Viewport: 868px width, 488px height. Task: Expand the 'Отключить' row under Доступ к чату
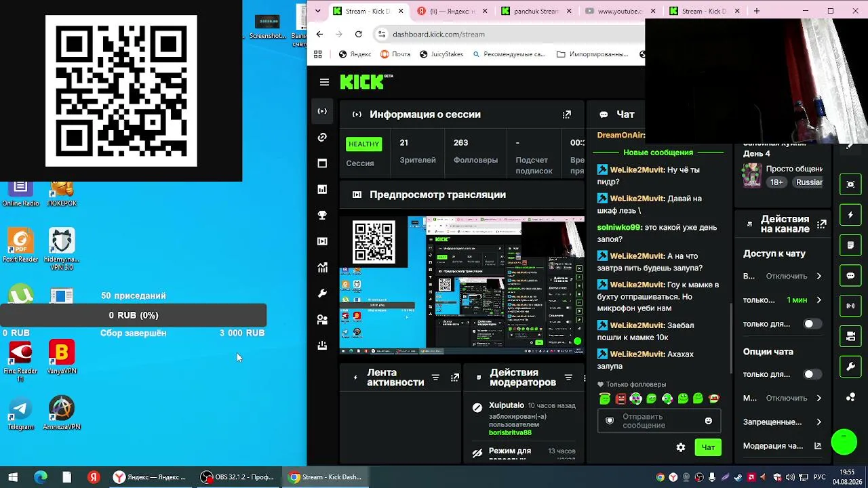783,276
